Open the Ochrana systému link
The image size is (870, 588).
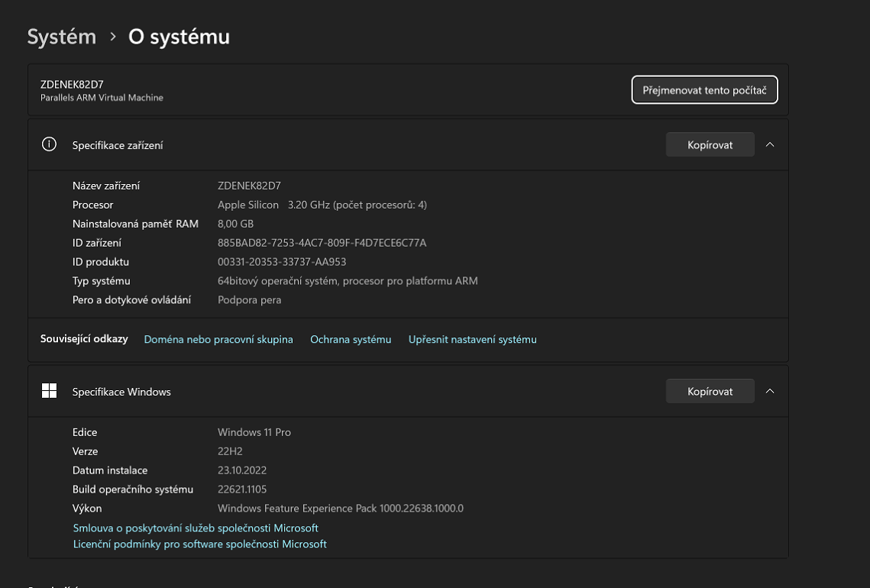tap(351, 339)
